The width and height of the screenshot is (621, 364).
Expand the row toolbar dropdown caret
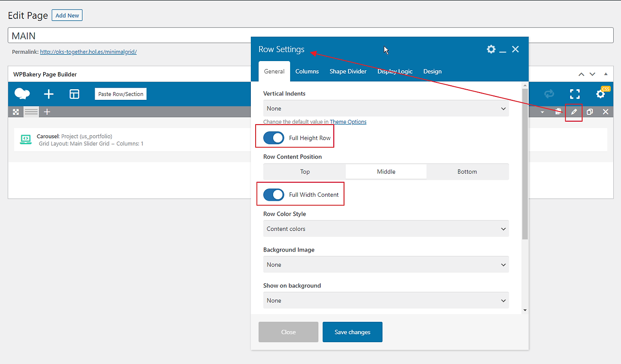pyautogui.click(x=542, y=112)
